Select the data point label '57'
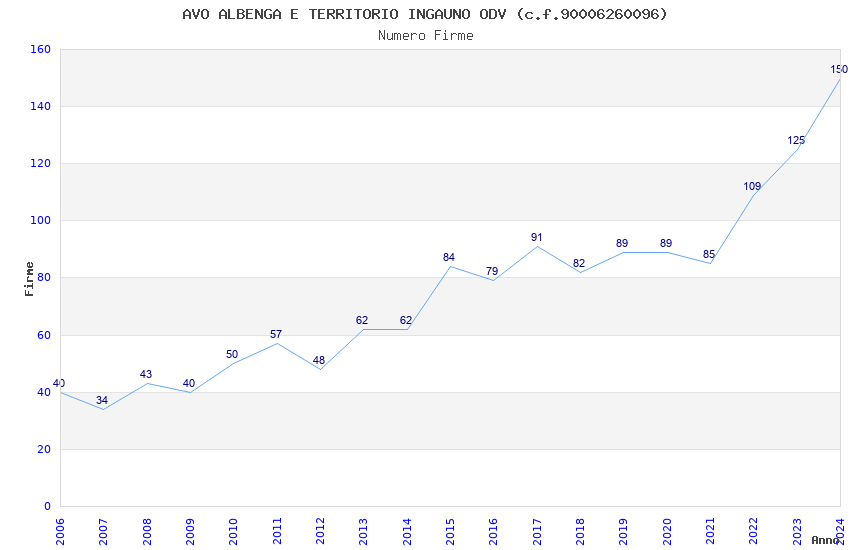This screenshot has height=550, width=850. pyautogui.click(x=275, y=334)
